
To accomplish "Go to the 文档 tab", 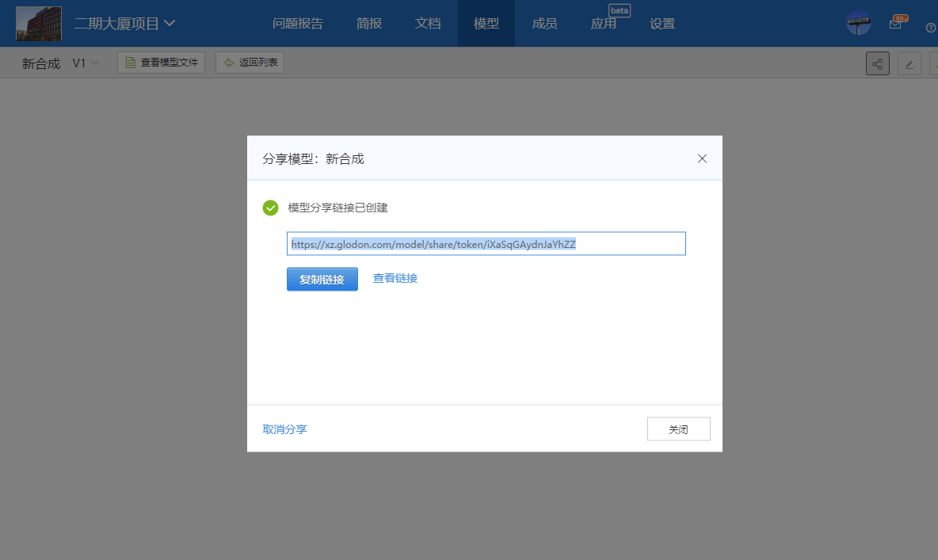I will [x=428, y=24].
